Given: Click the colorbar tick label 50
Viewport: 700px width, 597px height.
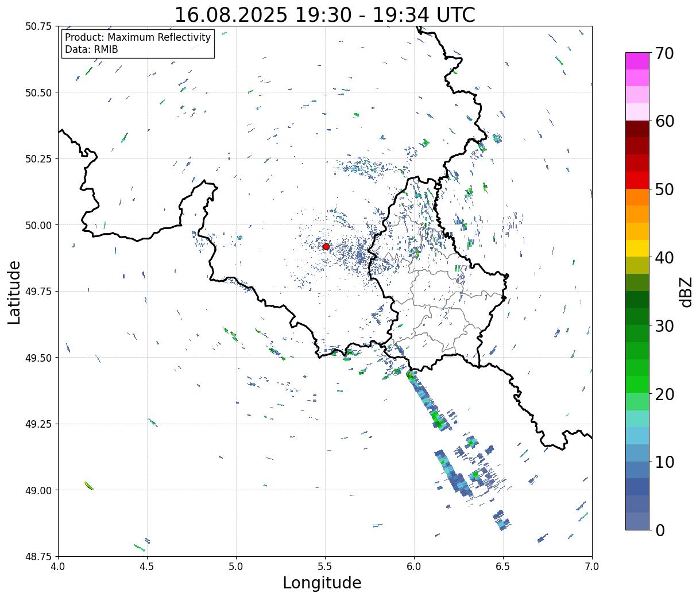Looking at the screenshot, I should tap(663, 189).
